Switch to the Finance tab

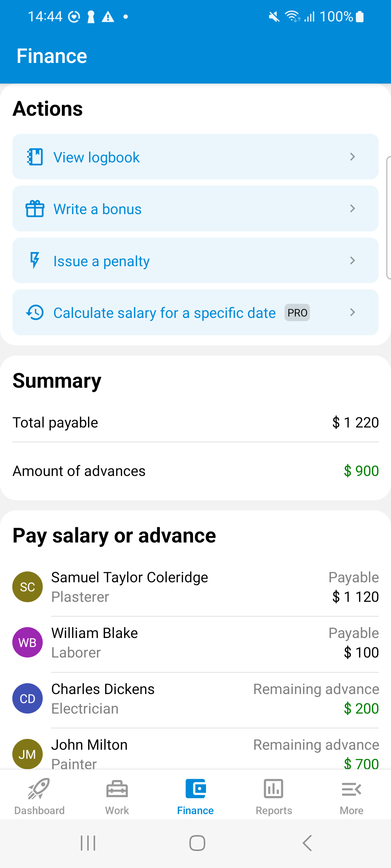coord(195,796)
